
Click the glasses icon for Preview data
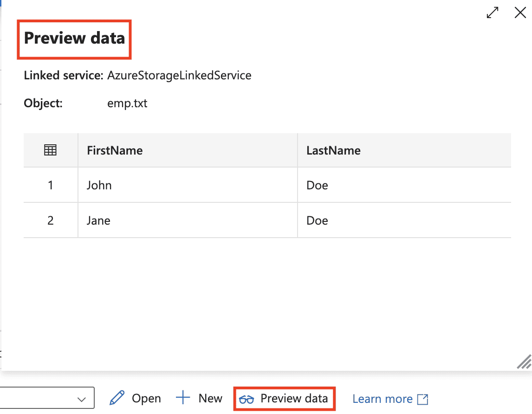247,399
